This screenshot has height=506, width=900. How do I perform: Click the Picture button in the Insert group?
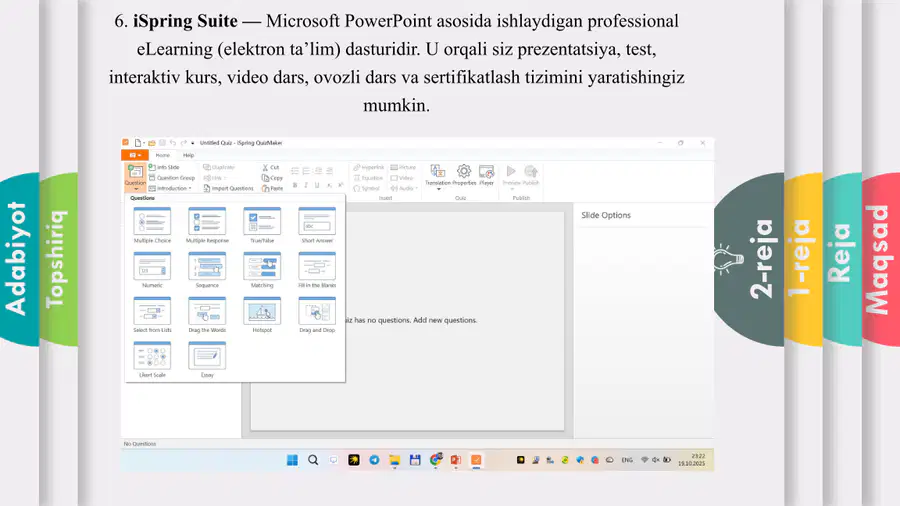click(404, 168)
